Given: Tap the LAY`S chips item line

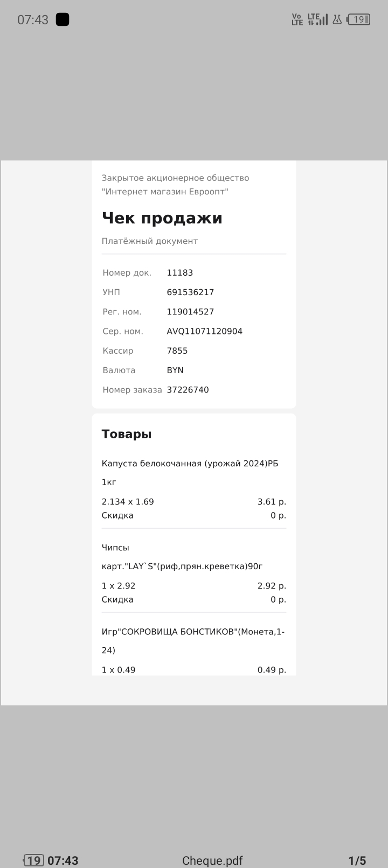Looking at the screenshot, I should click(x=182, y=566).
